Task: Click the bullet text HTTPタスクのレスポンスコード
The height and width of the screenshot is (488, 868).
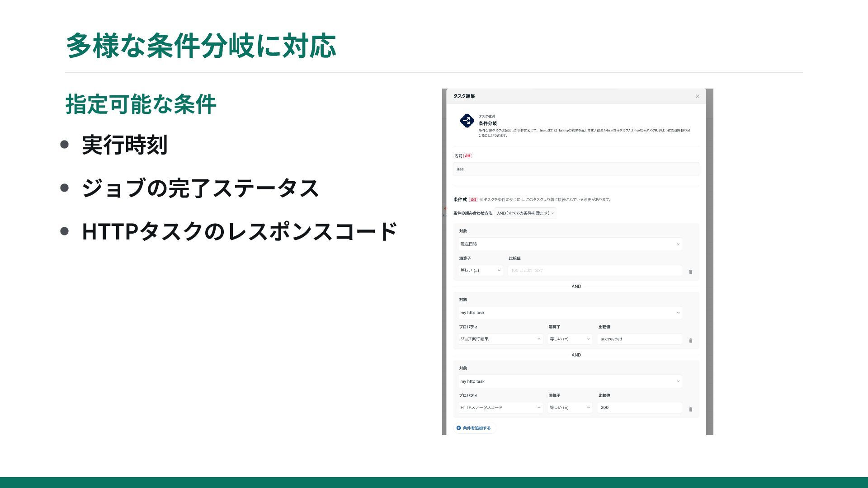Action: pos(240,231)
